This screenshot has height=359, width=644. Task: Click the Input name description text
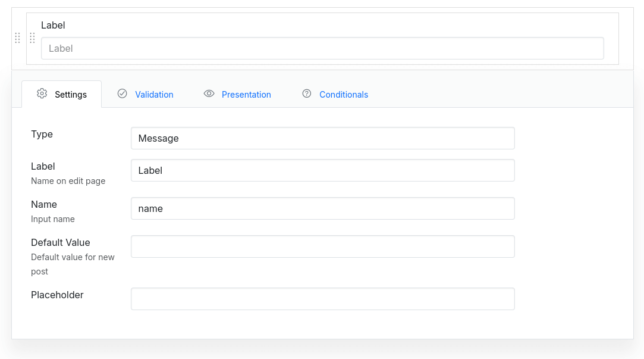coord(52,218)
